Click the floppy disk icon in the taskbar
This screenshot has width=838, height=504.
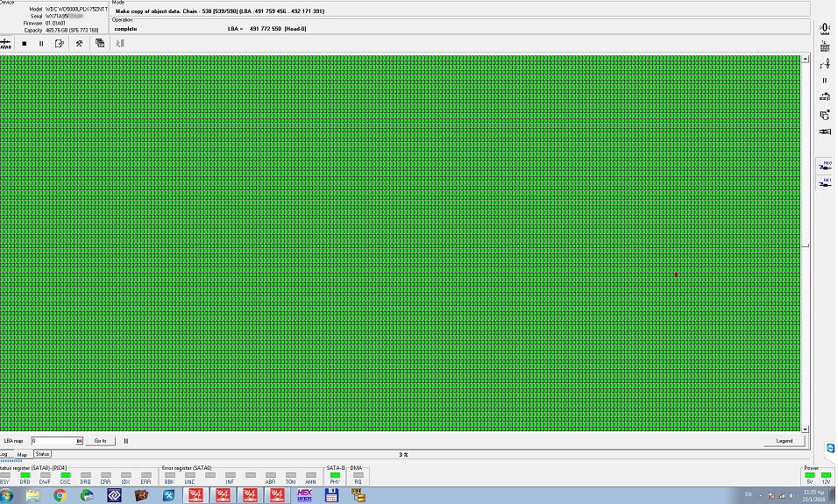point(331,495)
